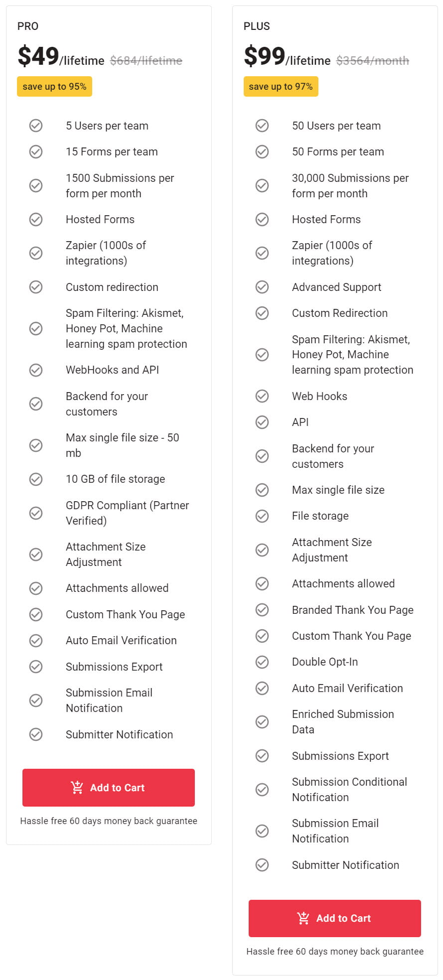Click the checkmark beside Double Opt-In
Screen dimensions: 443x980
(262, 662)
